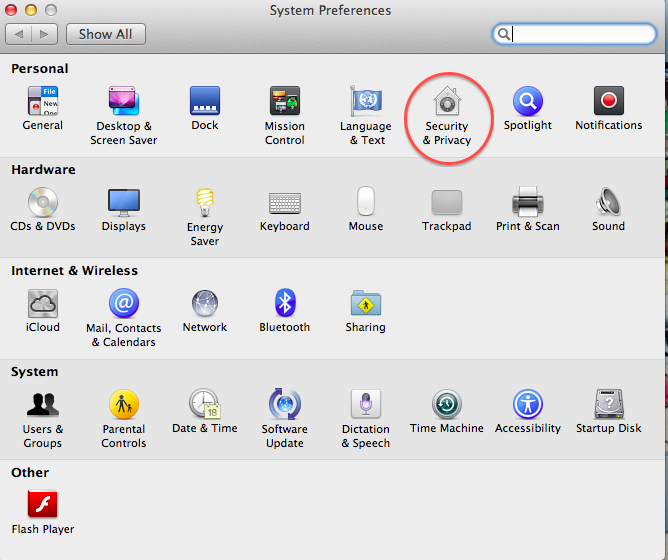Go forward with the right arrow button
This screenshot has width=668, height=560.
coord(44,34)
